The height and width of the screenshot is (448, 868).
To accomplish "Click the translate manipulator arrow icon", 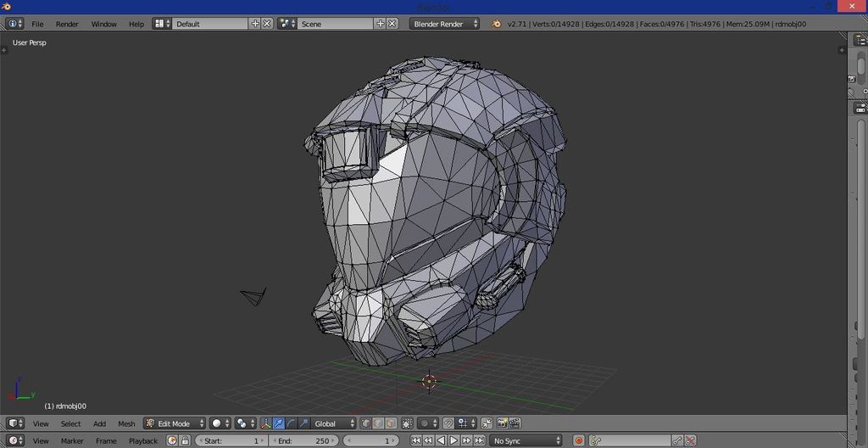I will tap(279, 423).
